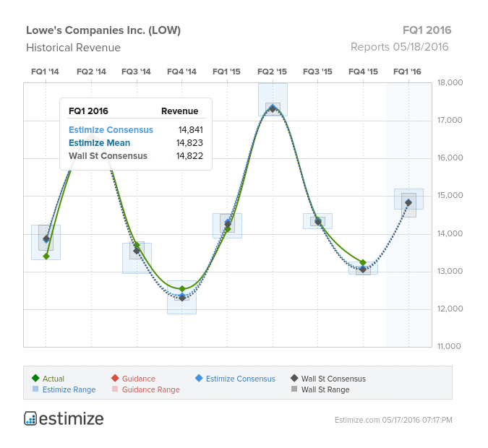
Task: Toggle the Wall St Range legend label
Action: [325, 389]
